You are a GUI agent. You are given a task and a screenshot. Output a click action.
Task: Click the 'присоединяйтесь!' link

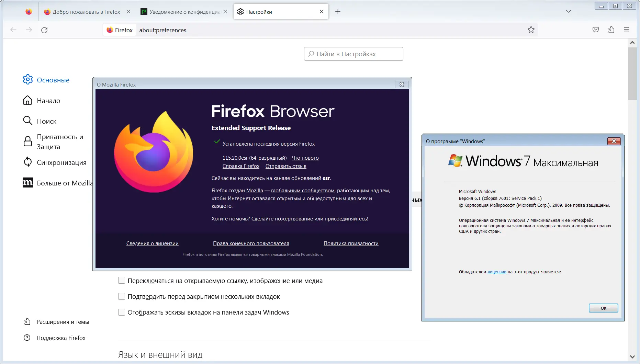tap(346, 219)
